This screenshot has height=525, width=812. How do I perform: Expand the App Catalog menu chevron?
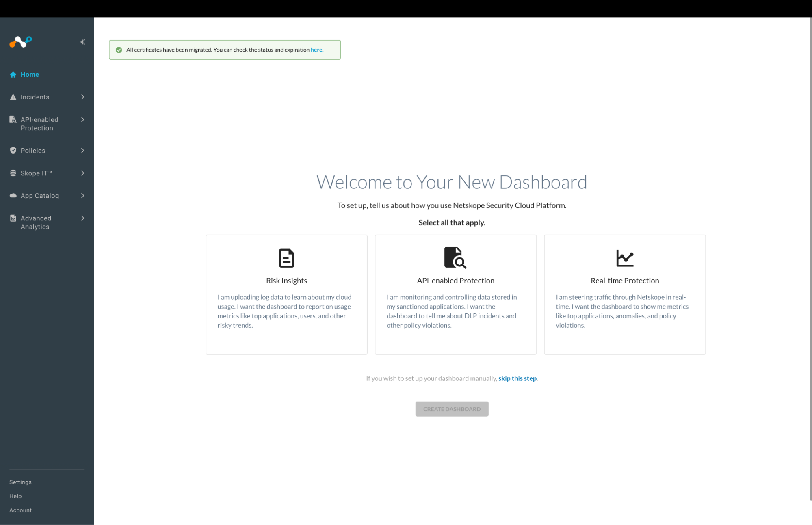[83, 196]
